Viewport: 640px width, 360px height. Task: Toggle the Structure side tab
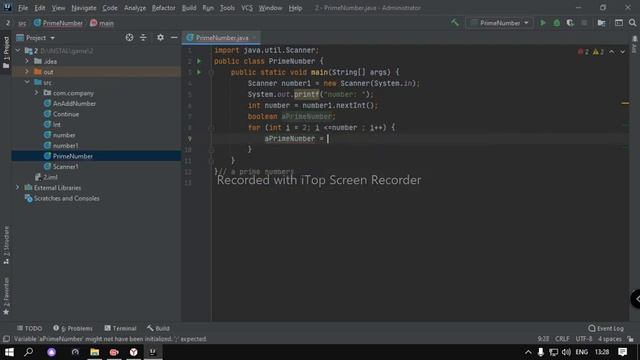pyautogui.click(x=6, y=245)
